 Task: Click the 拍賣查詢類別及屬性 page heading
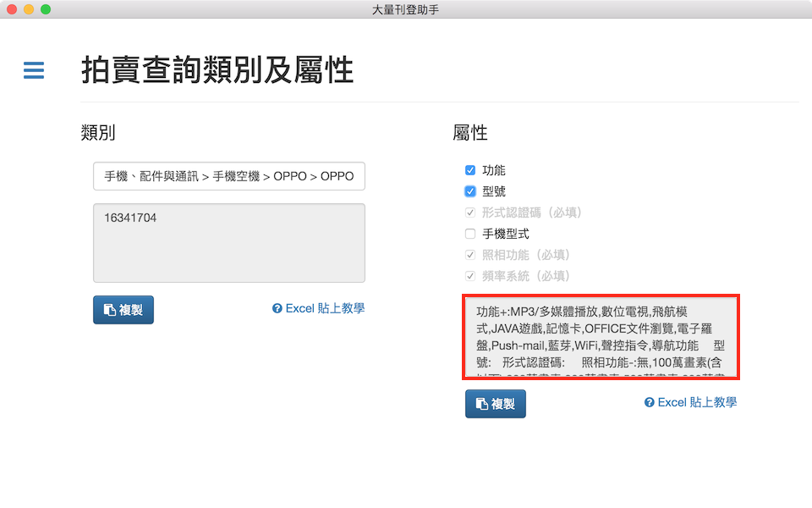[x=217, y=70]
